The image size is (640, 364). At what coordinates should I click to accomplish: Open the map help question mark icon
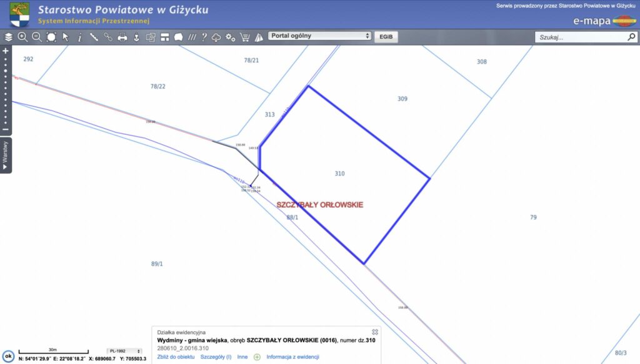[x=204, y=37]
